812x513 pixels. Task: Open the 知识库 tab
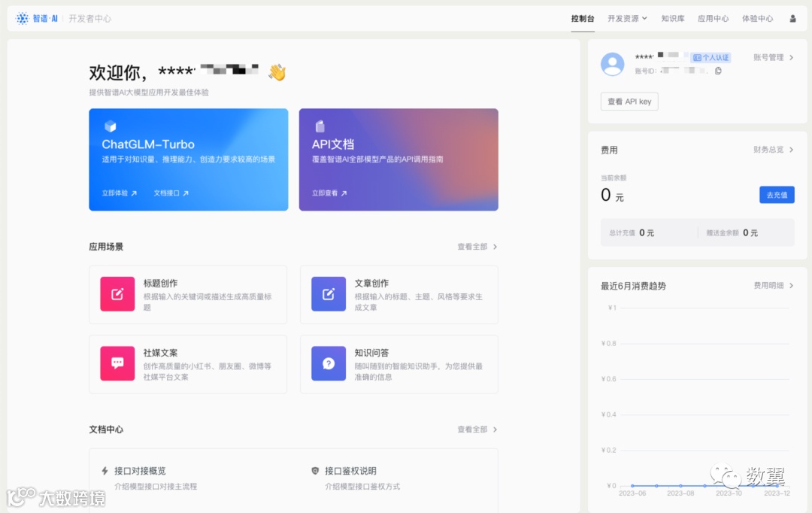673,19
